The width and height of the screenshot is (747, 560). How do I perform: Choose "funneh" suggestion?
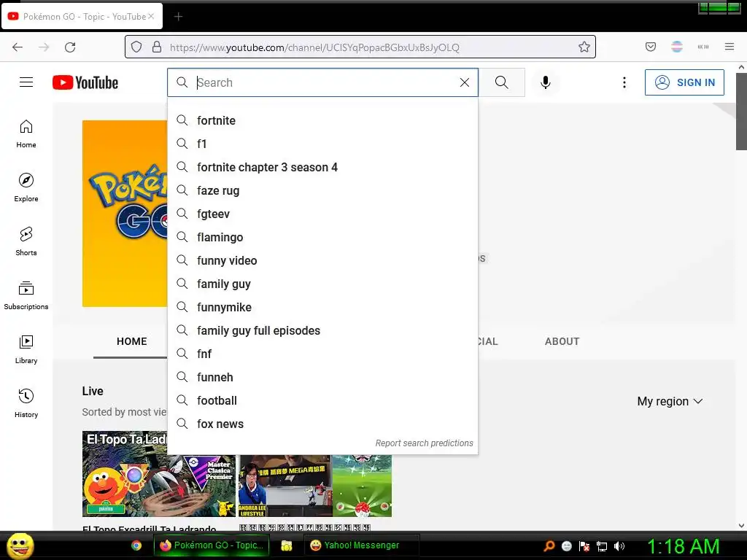[322, 377]
